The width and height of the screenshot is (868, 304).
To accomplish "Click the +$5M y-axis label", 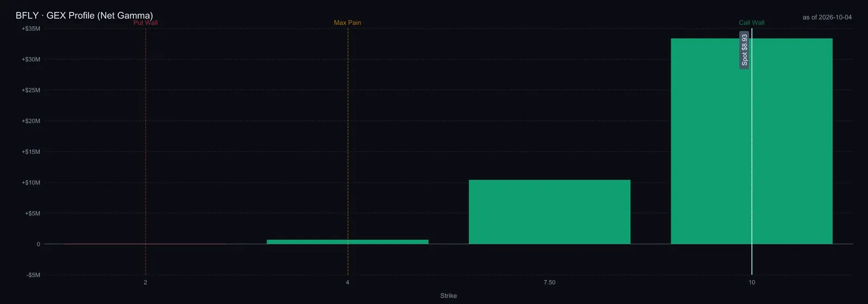I will click(33, 213).
